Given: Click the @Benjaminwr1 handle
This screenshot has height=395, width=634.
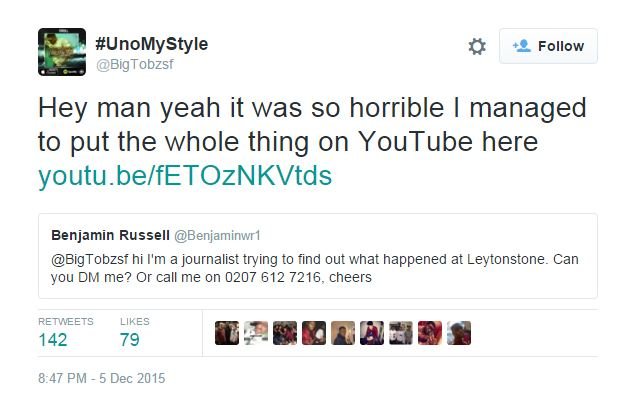Looking at the screenshot, I should (218, 236).
